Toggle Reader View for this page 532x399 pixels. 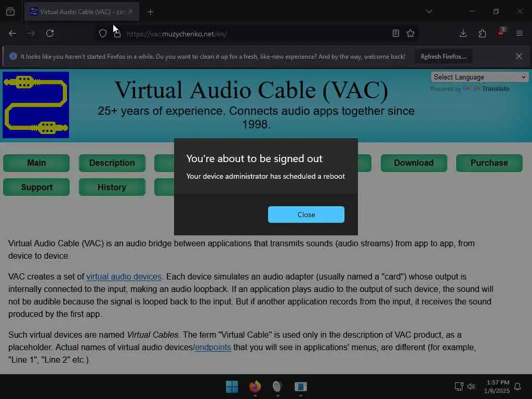coord(395,33)
